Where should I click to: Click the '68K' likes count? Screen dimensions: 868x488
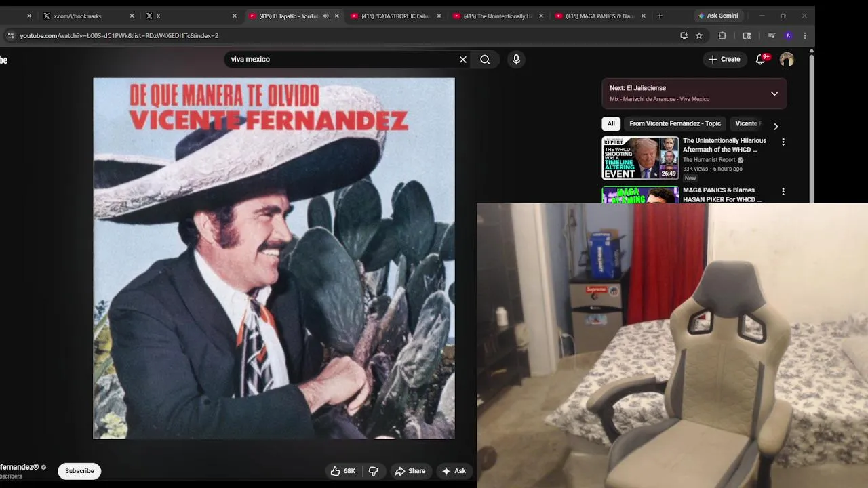tap(349, 471)
